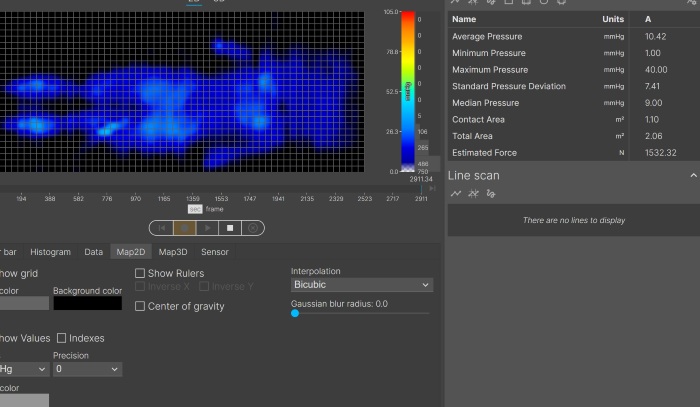Select the Maximum Pressure row

tap(574, 70)
